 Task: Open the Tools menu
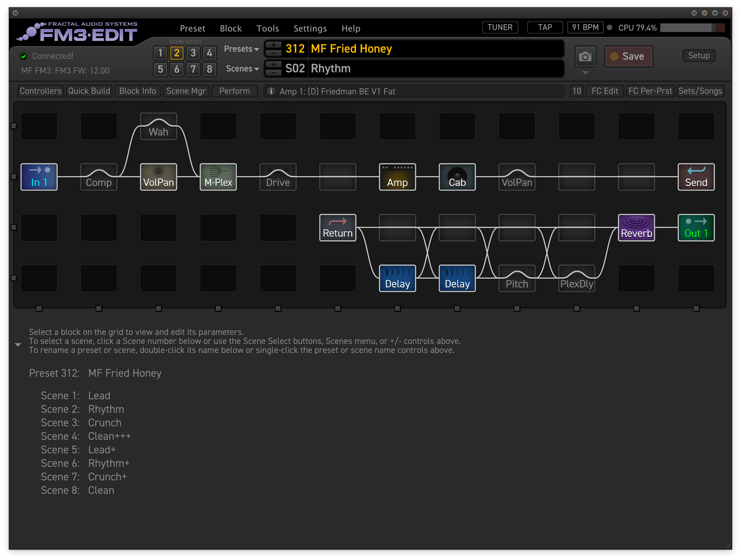(x=268, y=29)
